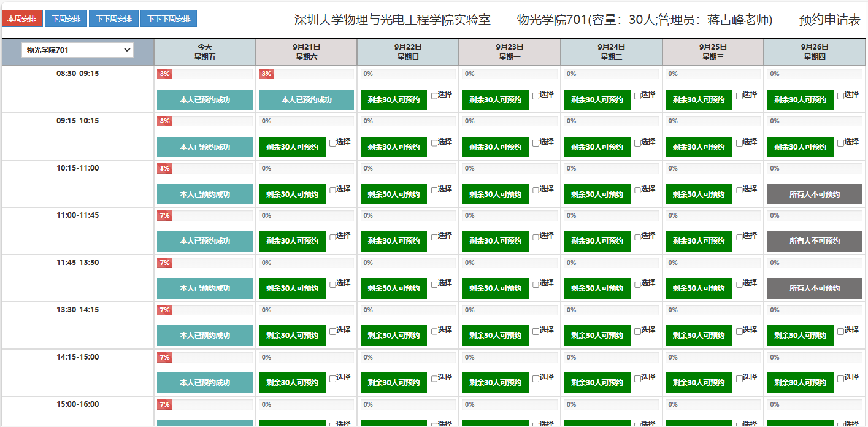This screenshot has height=427, width=868.
Task: Open 下下周安排 schedule tab
Action: pos(113,19)
